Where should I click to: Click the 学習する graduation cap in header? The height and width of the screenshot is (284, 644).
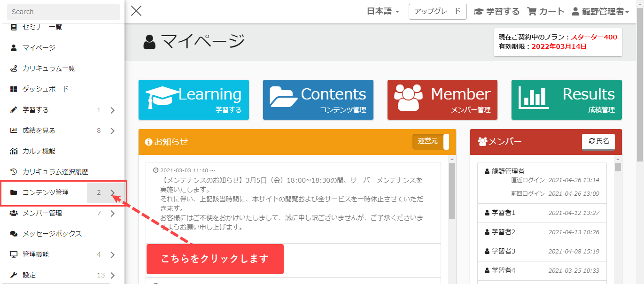pos(478,11)
